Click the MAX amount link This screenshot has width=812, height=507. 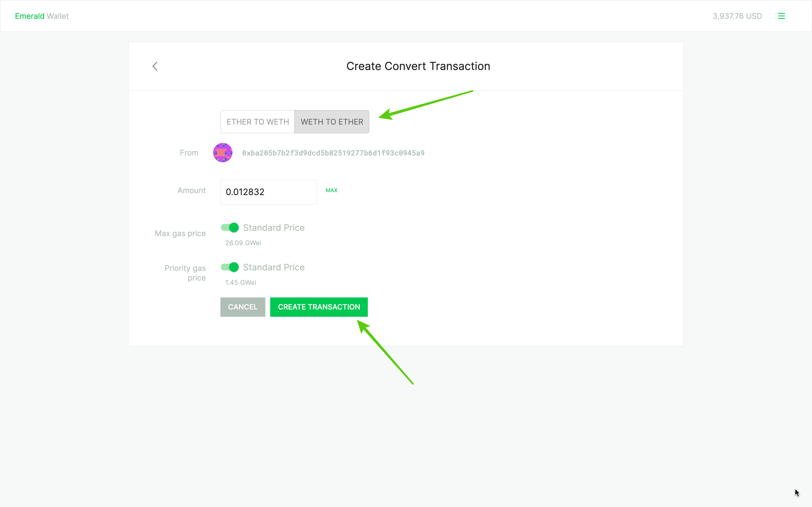click(332, 190)
